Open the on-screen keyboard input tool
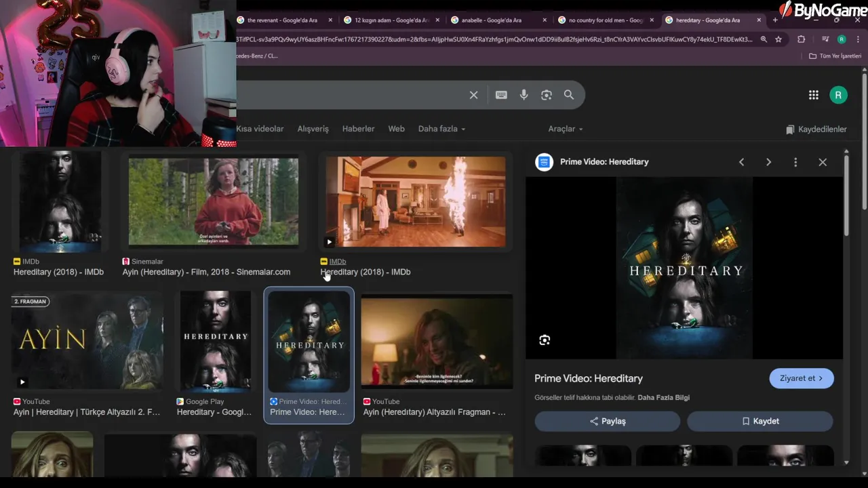Screen dimensions: 868x488 pos(501,95)
